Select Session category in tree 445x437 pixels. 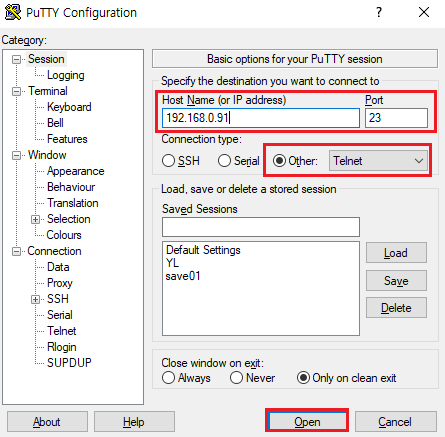tap(46, 59)
